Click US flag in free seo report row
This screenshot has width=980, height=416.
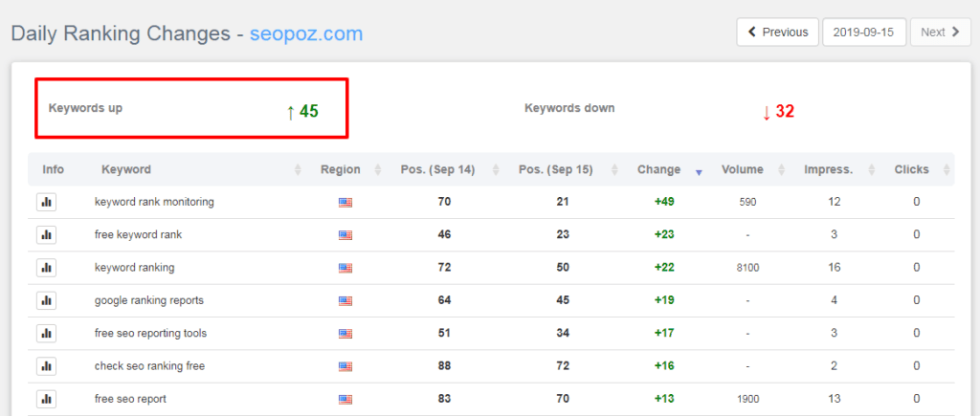click(x=345, y=399)
